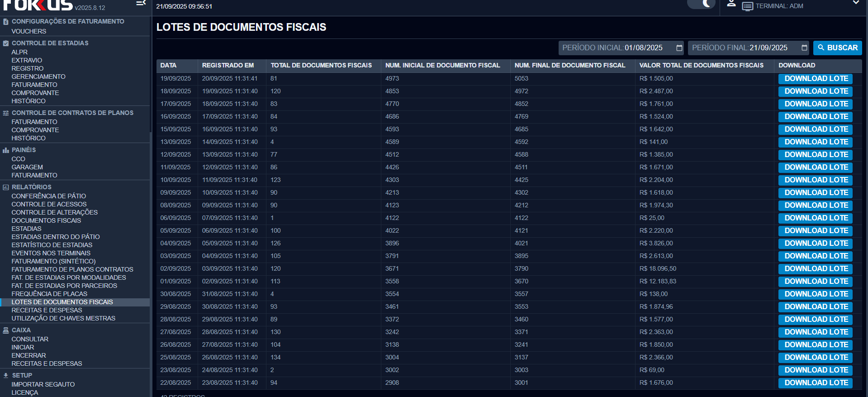Click the Relatórios report icon
The width and height of the screenshot is (868, 397).
[x=6, y=187]
